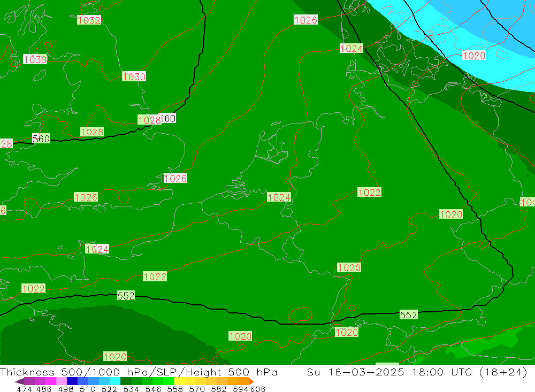
Task: Click the 534 legend value
Action: point(132,389)
